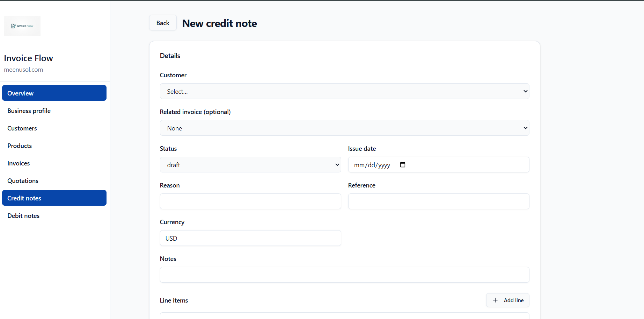Navigate to Debit notes
The image size is (644, 319).
54,215
